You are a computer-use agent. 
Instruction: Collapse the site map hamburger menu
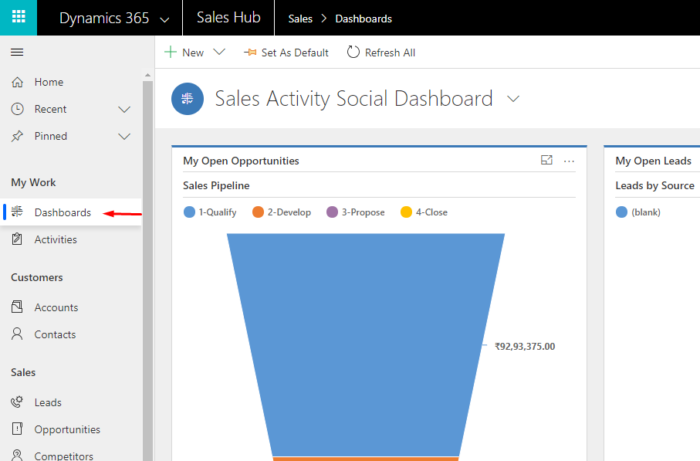point(17,52)
